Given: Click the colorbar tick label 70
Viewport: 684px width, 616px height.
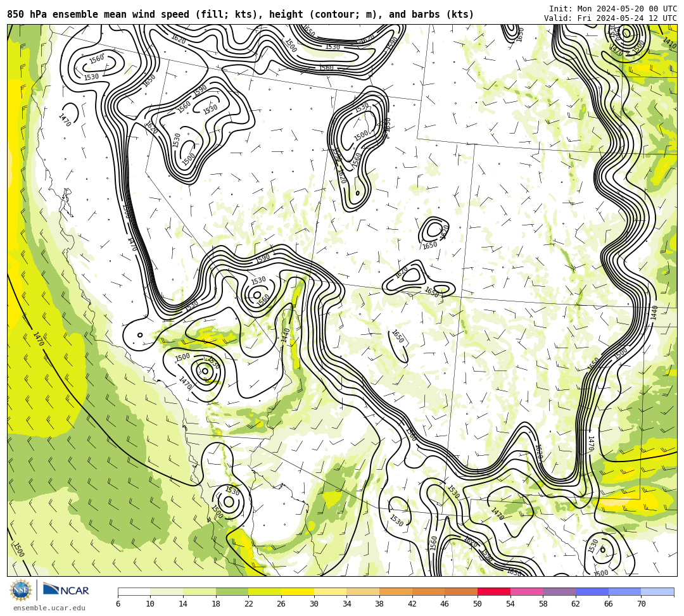Looking at the screenshot, I should coord(641,604).
